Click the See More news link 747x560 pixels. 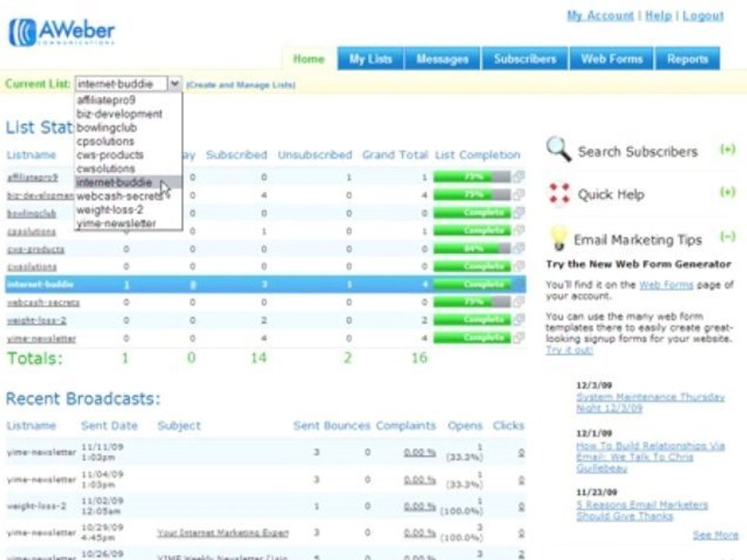(x=716, y=535)
